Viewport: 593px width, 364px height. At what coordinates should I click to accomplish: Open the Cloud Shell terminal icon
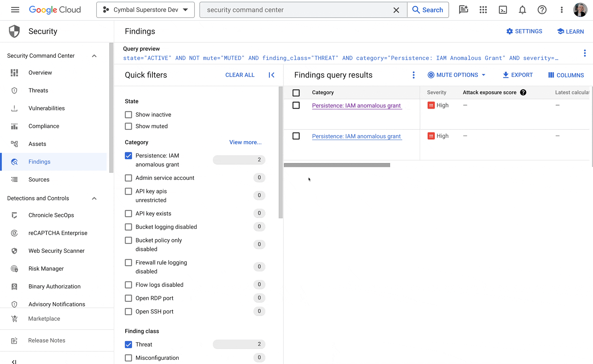[503, 10]
